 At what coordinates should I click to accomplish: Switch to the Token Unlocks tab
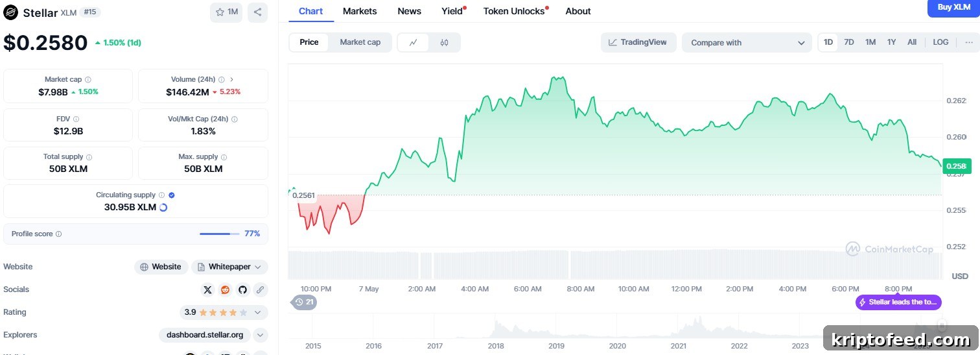tap(514, 11)
